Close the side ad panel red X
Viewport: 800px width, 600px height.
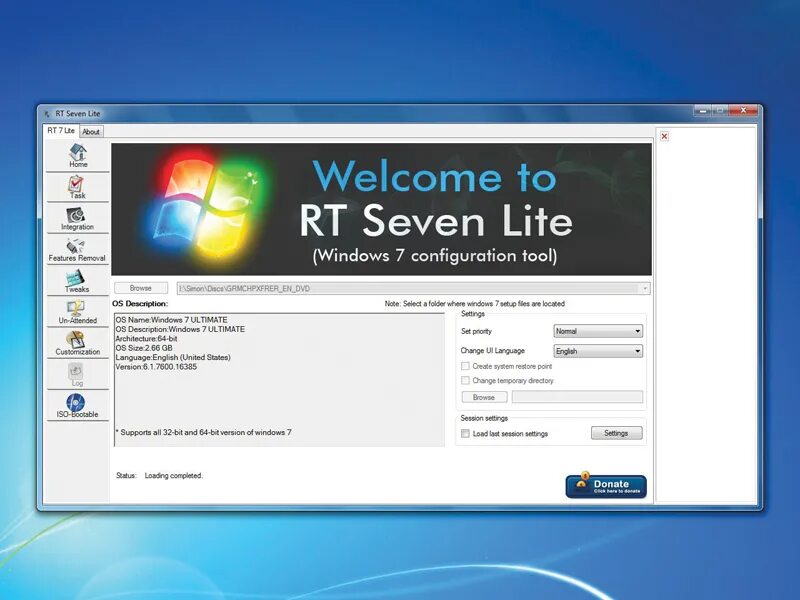[664, 136]
